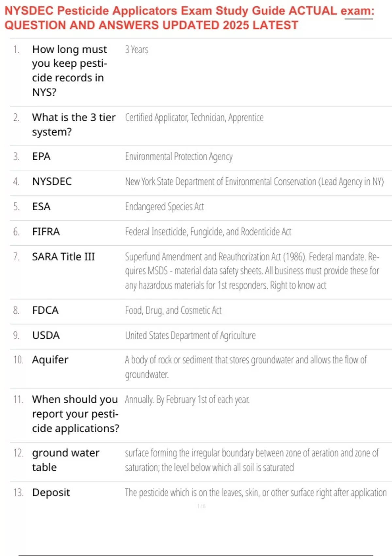392x556 pixels.
Task: Select the '3 tier system' question
Action: point(74,125)
